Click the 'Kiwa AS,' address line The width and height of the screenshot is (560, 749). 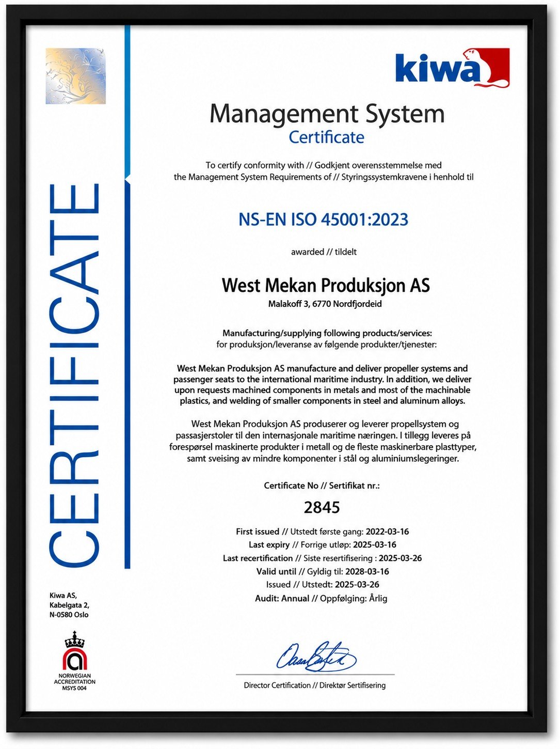point(63,596)
